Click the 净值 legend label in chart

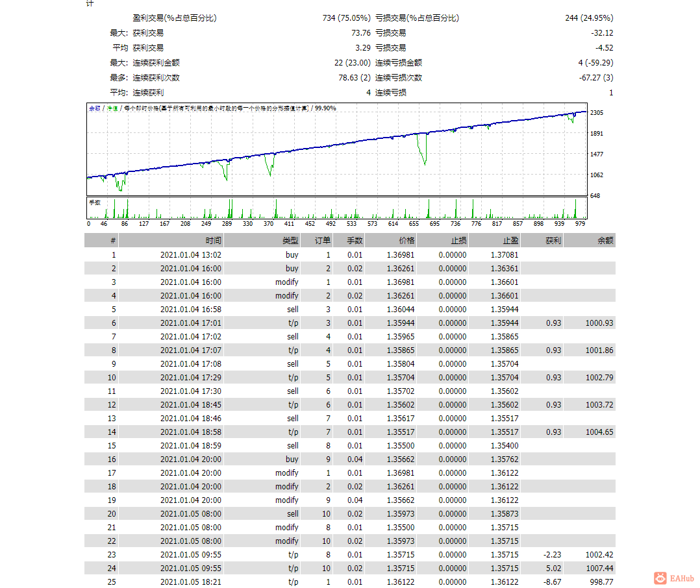point(112,108)
